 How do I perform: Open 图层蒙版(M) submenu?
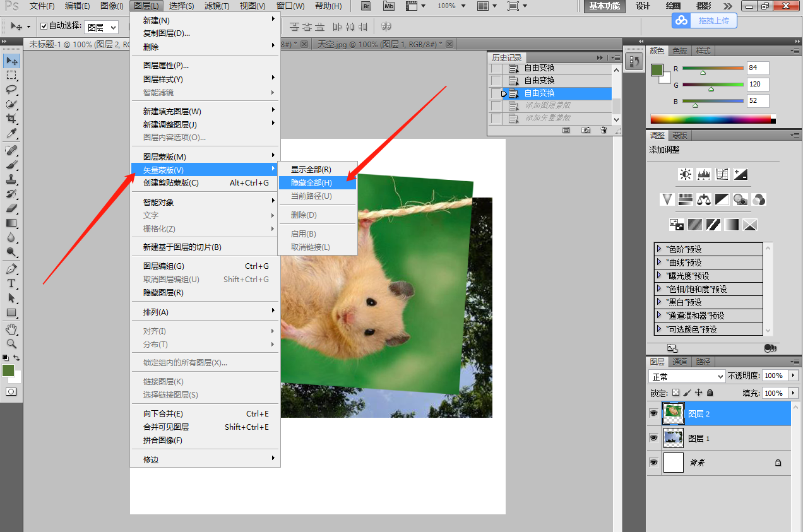pos(205,157)
